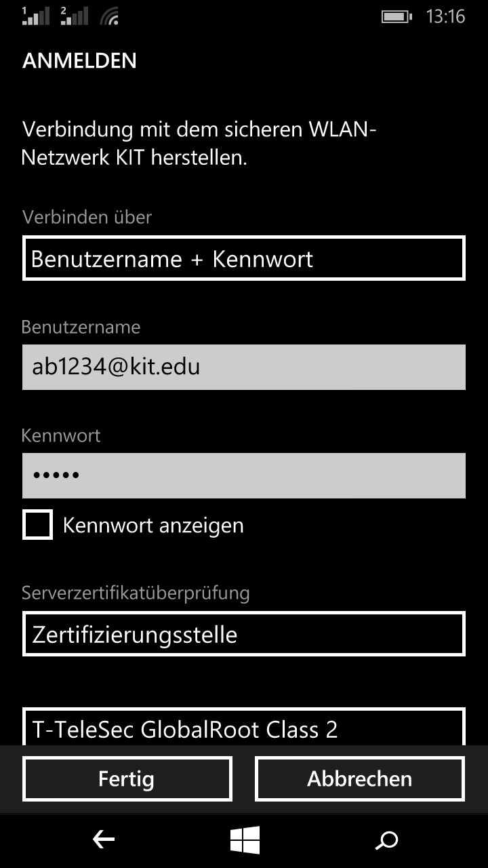Enable the Kennwort anzeigen checkbox
Viewport: 488px width, 868px height.
click(x=37, y=525)
